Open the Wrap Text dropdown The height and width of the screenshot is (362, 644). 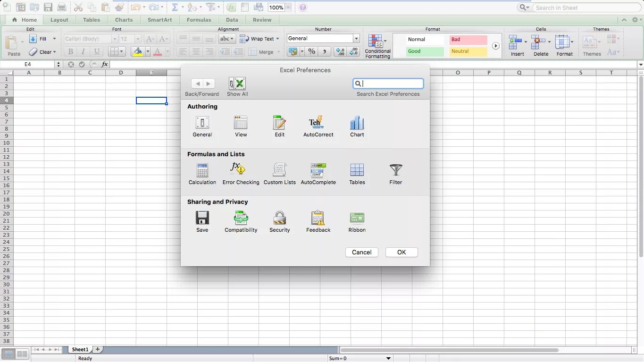pyautogui.click(x=277, y=39)
